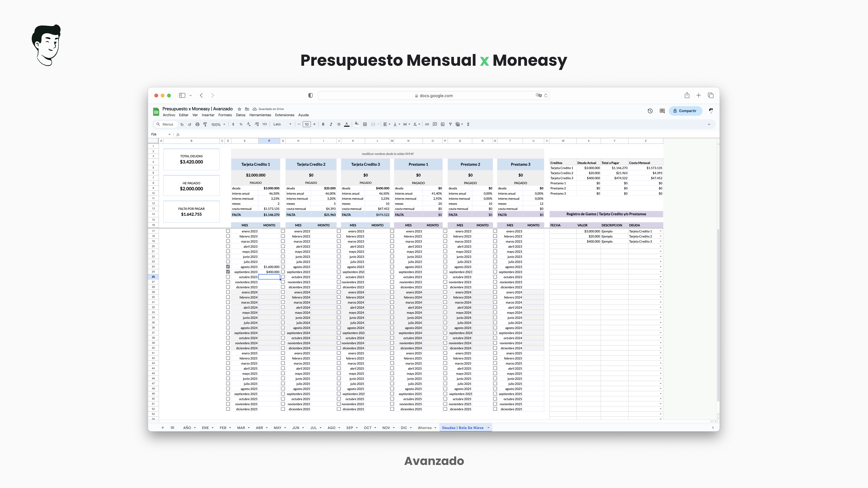Format selection as currency
Screen dimensions: 868x488
pos(233,124)
